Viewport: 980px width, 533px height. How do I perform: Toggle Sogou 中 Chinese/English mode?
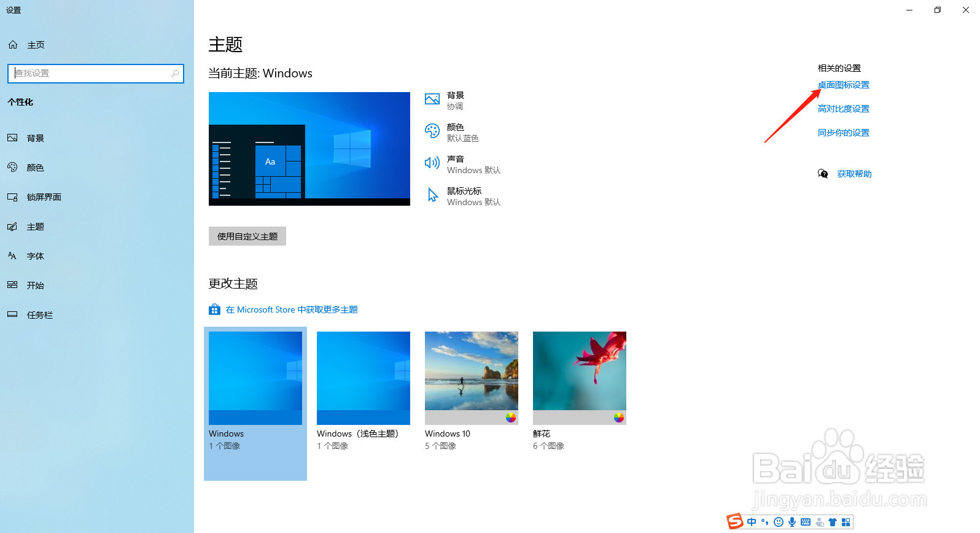(752, 522)
